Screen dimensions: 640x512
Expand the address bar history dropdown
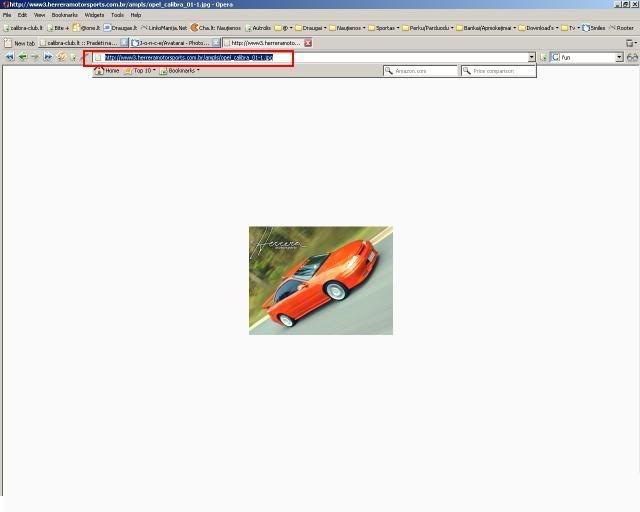click(531, 58)
